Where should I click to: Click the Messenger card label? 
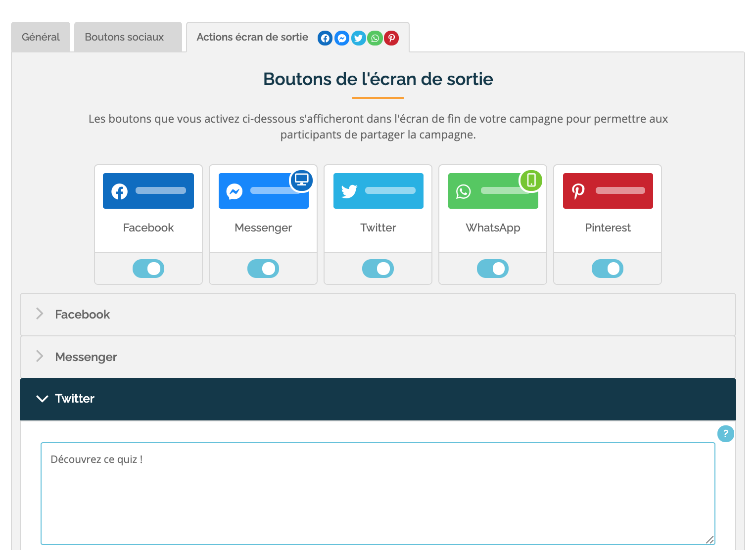point(263,228)
